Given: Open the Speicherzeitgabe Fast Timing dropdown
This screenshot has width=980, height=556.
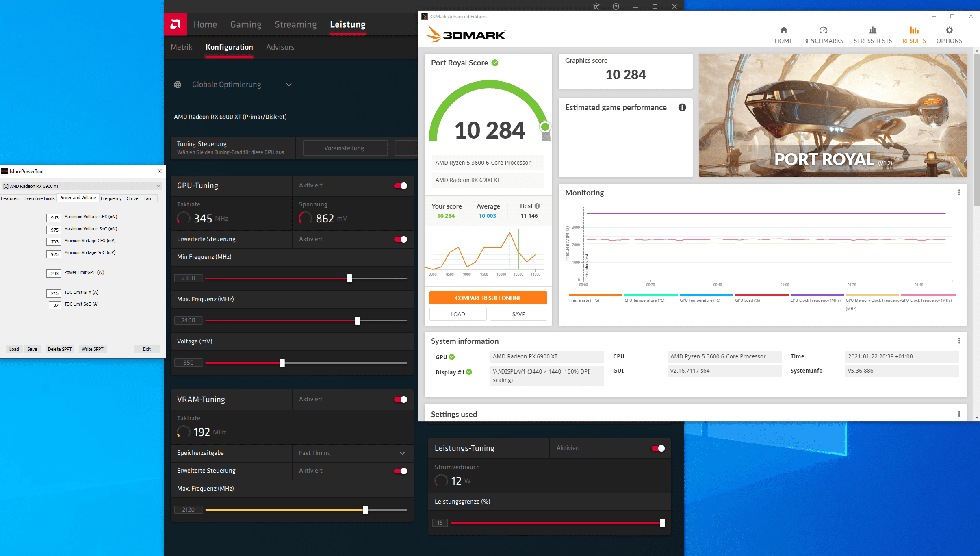Looking at the screenshot, I should [353, 453].
